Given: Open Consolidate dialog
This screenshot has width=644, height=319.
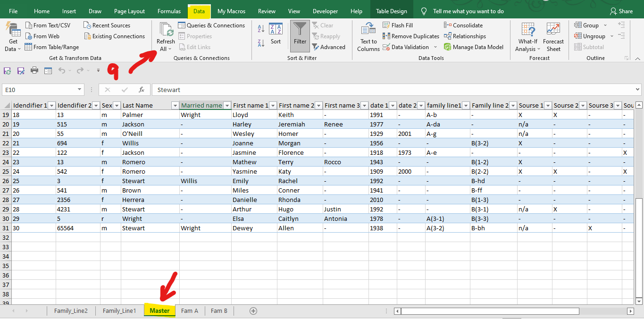Looking at the screenshot, I should pyautogui.click(x=463, y=25).
